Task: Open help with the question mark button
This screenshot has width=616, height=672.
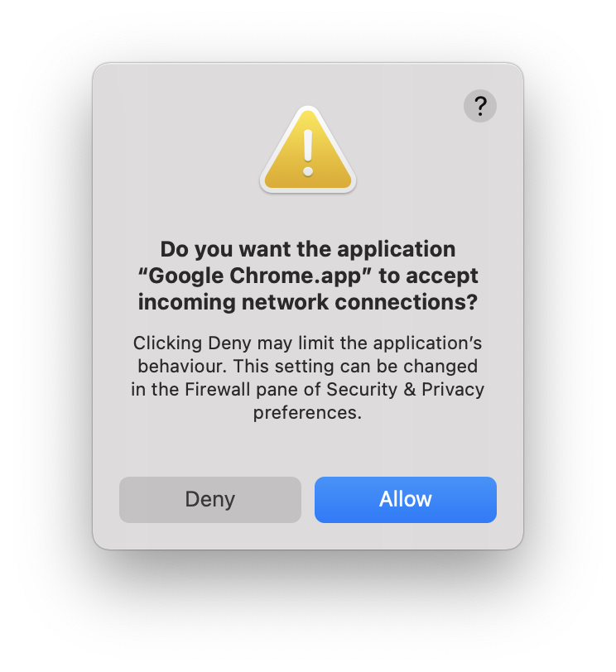Action: (479, 106)
